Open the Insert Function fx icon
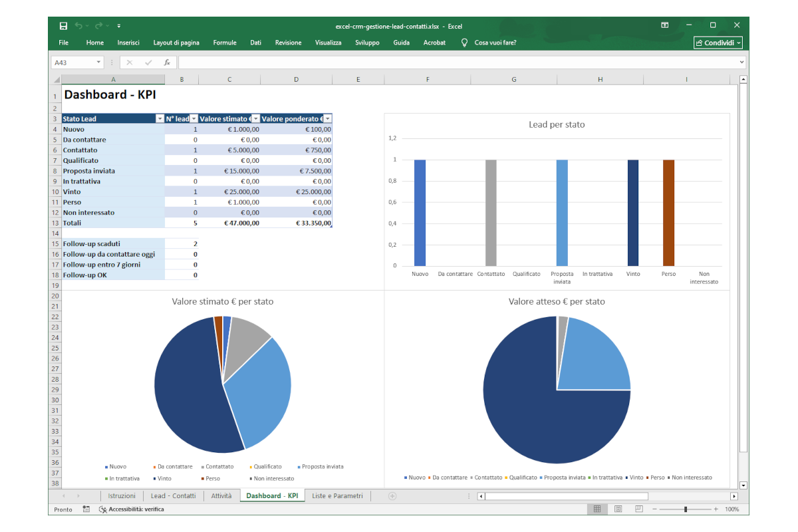Image resolution: width=798 pixels, height=532 pixels. point(167,63)
